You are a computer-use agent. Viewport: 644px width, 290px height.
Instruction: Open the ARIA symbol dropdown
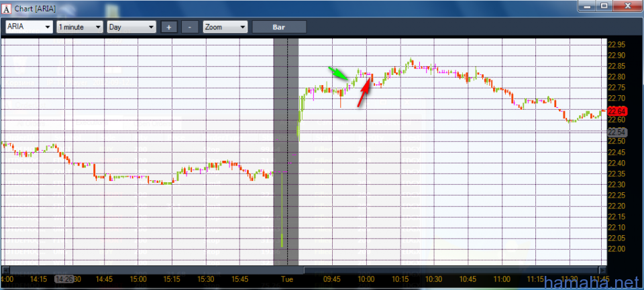coord(29,27)
